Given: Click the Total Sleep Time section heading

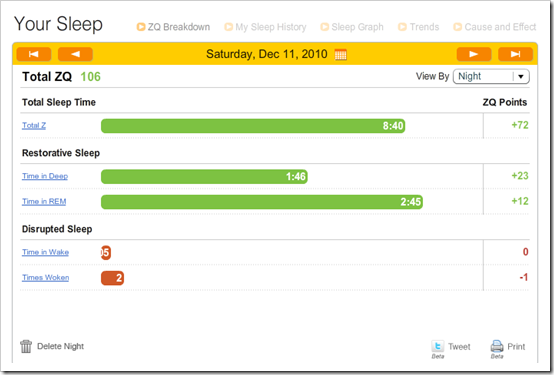Looking at the screenshot, I should click(59, 102).
